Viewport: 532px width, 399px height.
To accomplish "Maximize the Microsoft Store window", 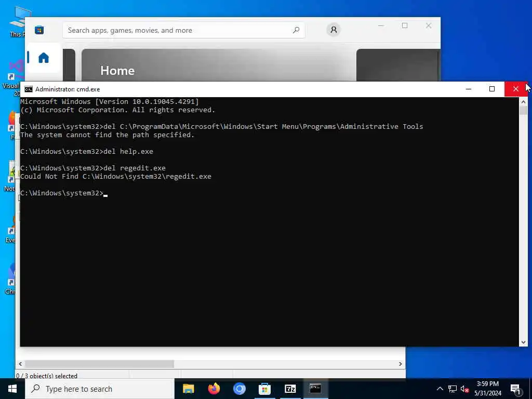I will [x=405, y=25].
